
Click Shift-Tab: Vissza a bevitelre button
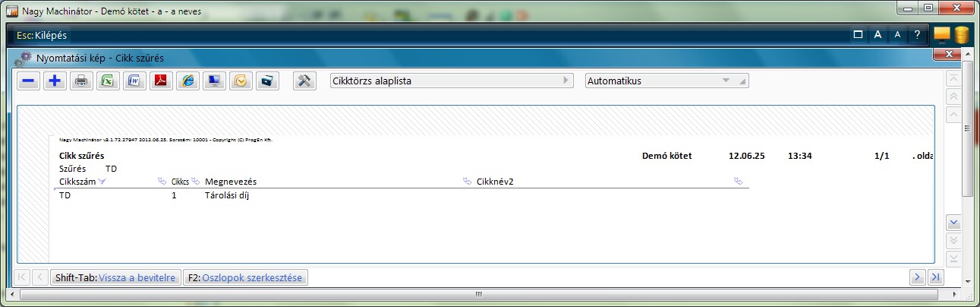click(116, 277)
